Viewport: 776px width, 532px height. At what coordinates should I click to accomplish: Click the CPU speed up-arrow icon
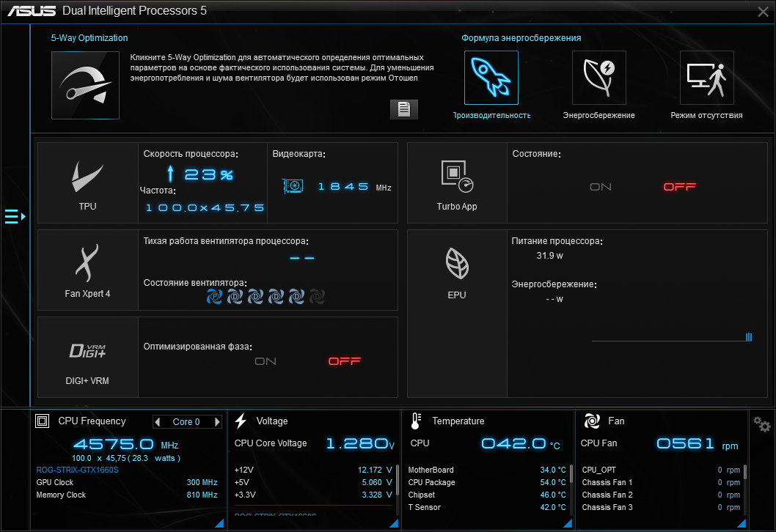pyautogui.click(x=170, y=174)
